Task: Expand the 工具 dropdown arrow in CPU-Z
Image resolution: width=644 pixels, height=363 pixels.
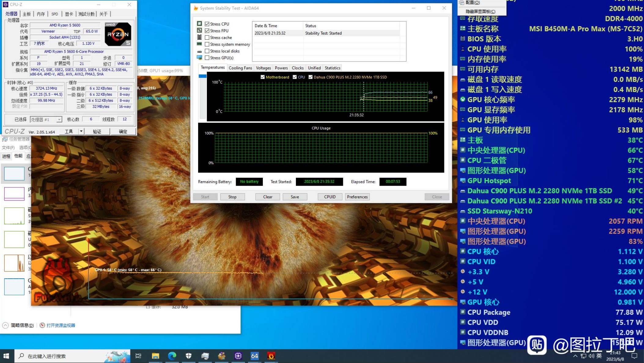Action: 81,131
